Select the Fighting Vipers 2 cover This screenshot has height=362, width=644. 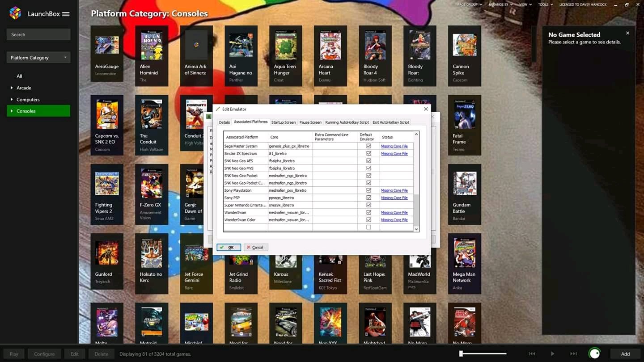107,184
